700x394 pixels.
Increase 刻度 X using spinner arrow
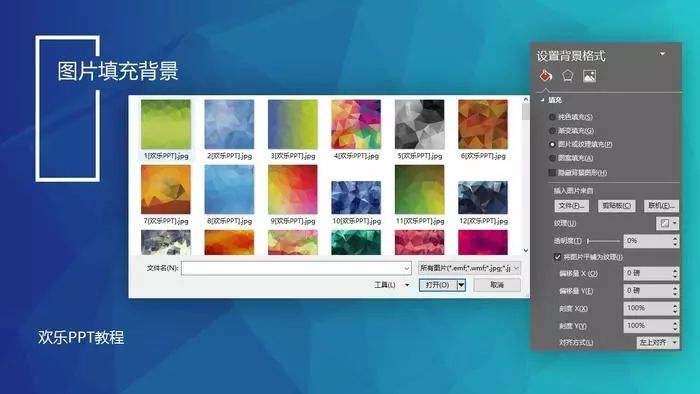pos(675,305)
